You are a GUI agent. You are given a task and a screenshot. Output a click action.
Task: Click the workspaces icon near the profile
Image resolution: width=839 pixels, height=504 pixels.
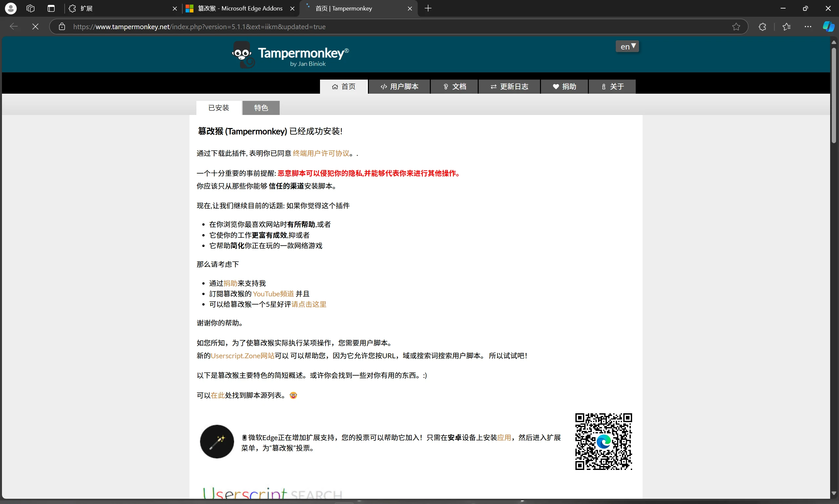pos(30,8)
